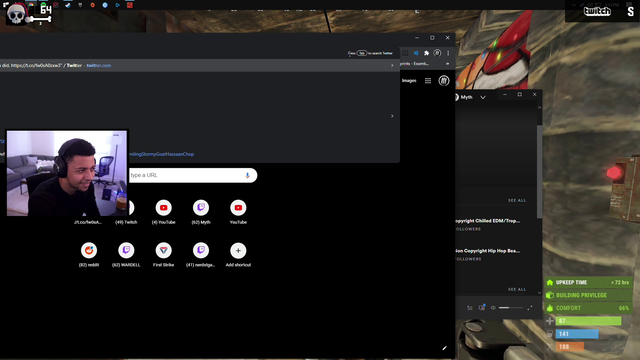
Task: Click the queue icon in Myth player bar
Action: [470, 308]
